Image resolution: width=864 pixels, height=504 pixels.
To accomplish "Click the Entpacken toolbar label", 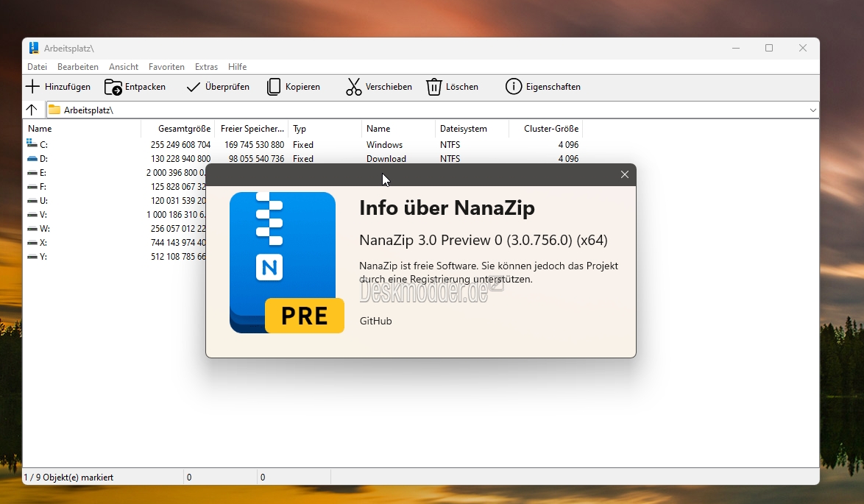I will tap(145, 87).
